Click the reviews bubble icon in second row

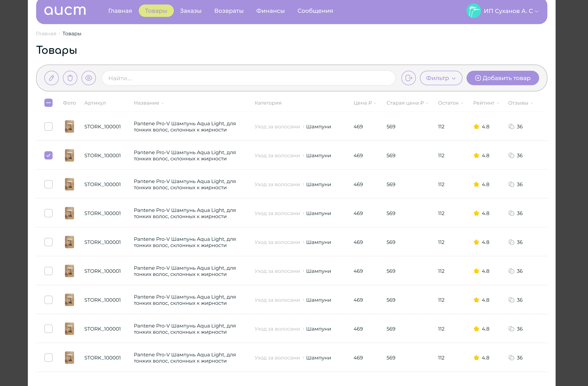click(511, 156)
